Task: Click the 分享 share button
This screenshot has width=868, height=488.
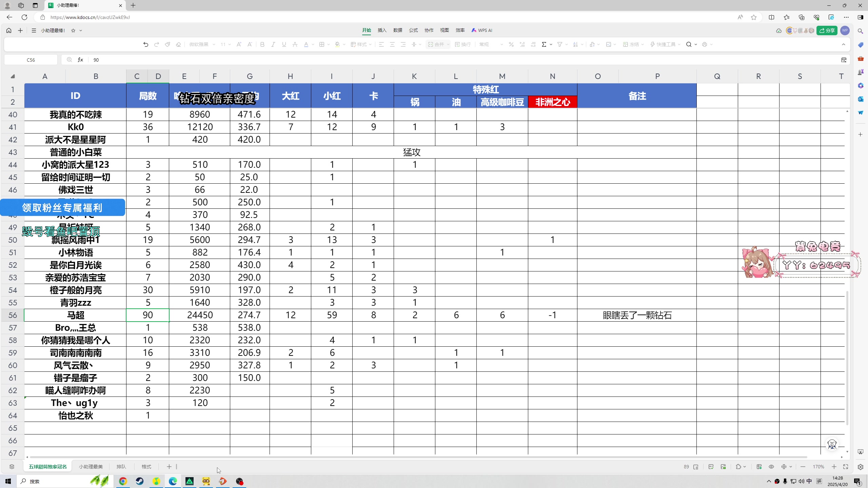Action: pyautogui.click(x=827, y=30)
